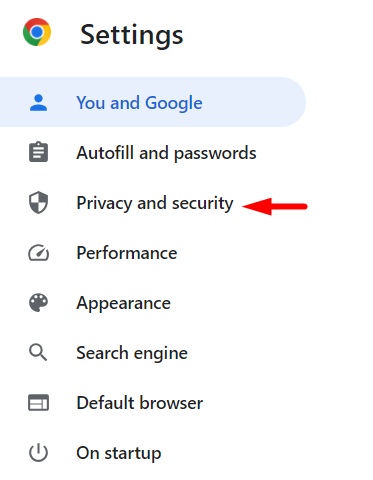The width and height of the screenshot is (373, 480).
Task: Click the clipboard icon for Autofill
Action: coord(38,152)
